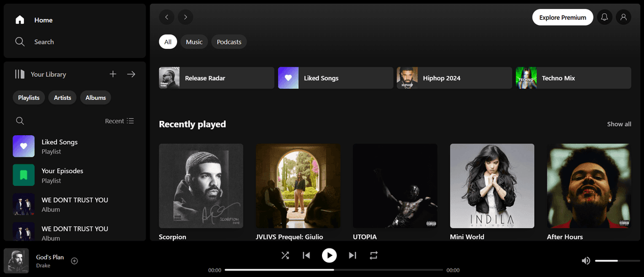The height and width of the screenshot is (277, 644).
Task: Navigate forward with the right chevron
Action: [185, 17]
